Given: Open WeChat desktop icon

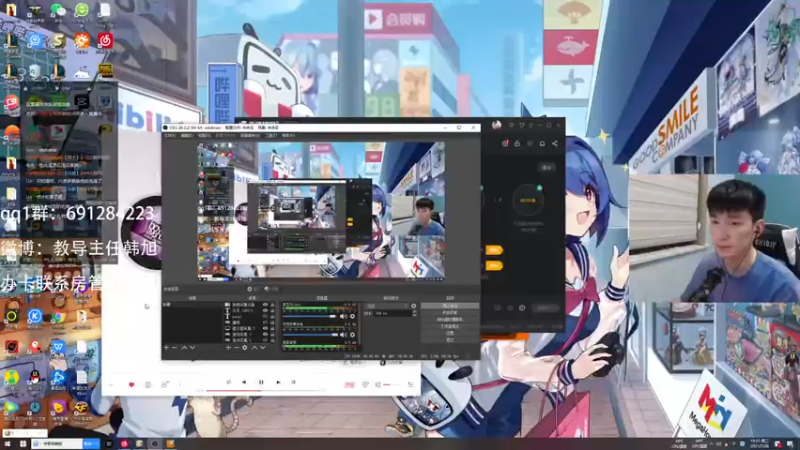Looking at the screenshot, I should pos(58,10).
